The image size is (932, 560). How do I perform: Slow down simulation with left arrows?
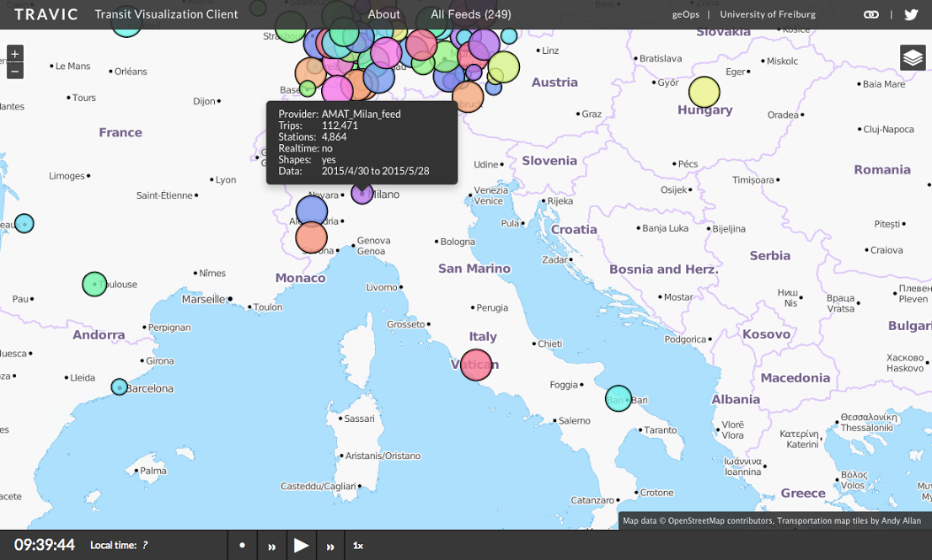coord(271,546)
